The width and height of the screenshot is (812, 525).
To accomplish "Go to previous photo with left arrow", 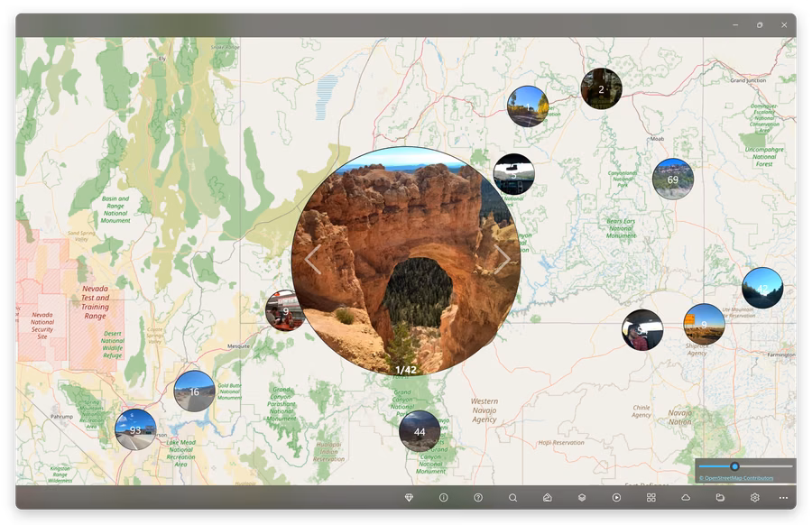I will pyautogui.click(x=313, y=260).
